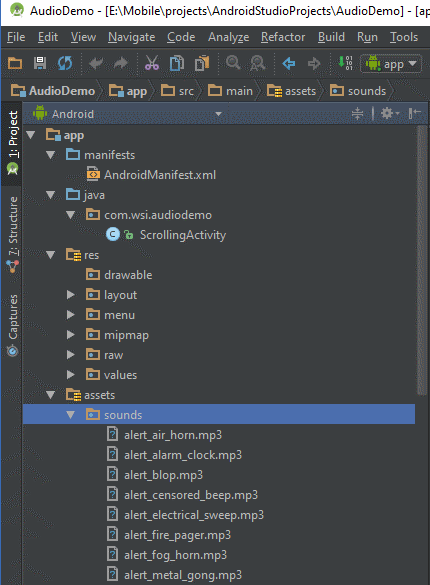Click the Make Project build icon
The width and height of the screenshot is (430, 585).
[x=345, y=63]
